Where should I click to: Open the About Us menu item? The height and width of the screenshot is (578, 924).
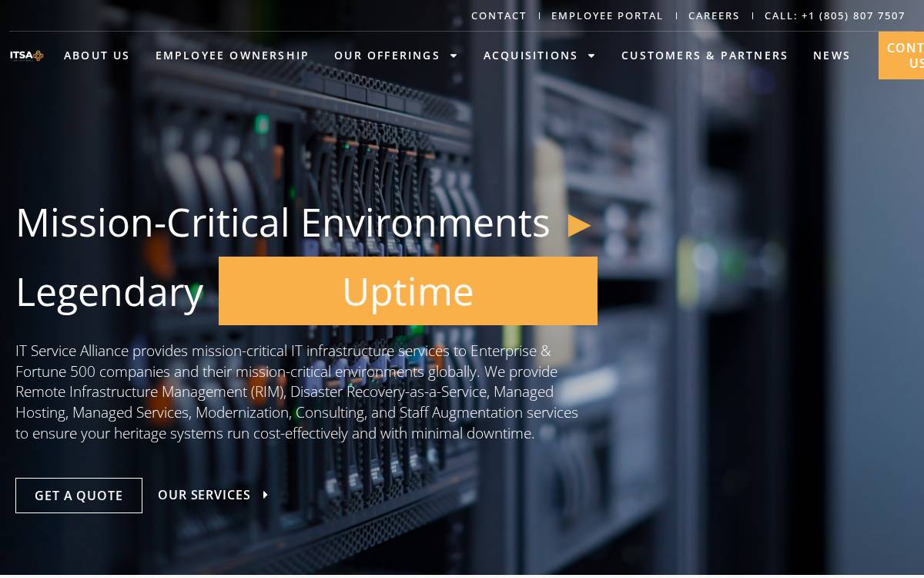tap(97, 55)
